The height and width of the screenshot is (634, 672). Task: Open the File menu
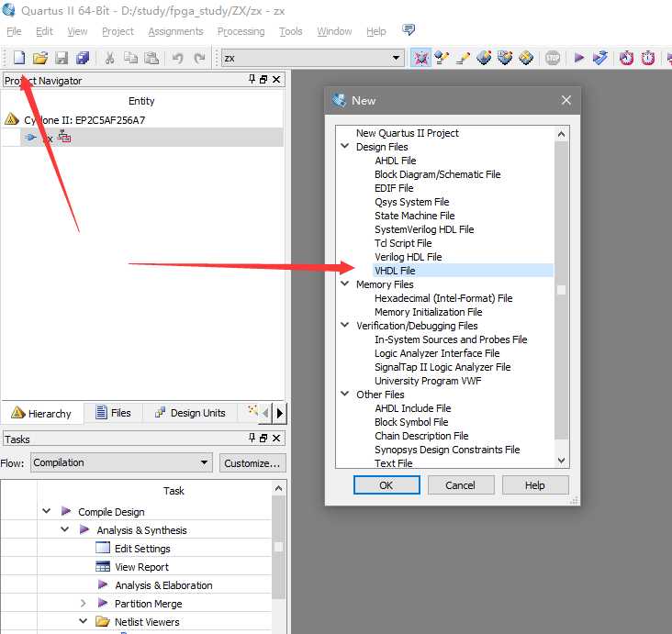tap(14, 31)
